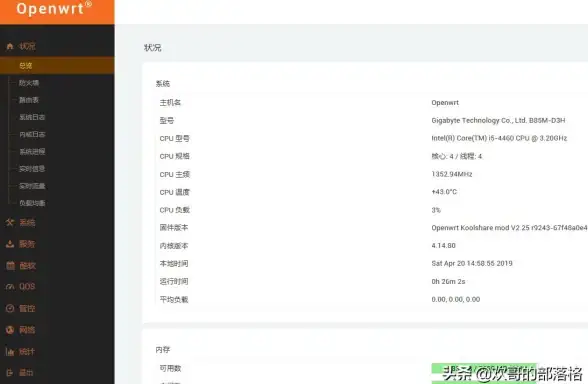
Task: Select 总览 overview in sidebar
Action: [x=57, y=66]
